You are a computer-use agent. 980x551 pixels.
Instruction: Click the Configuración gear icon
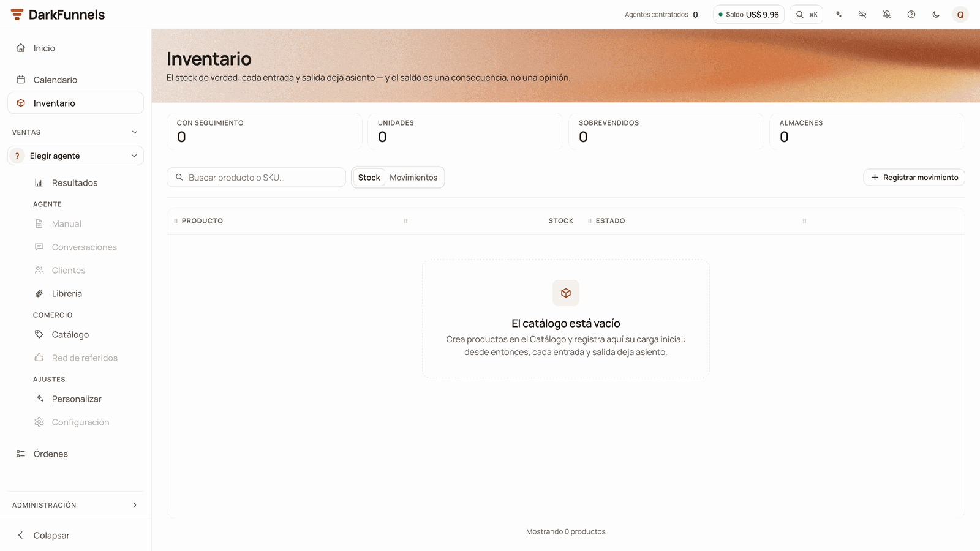point(39,422)
